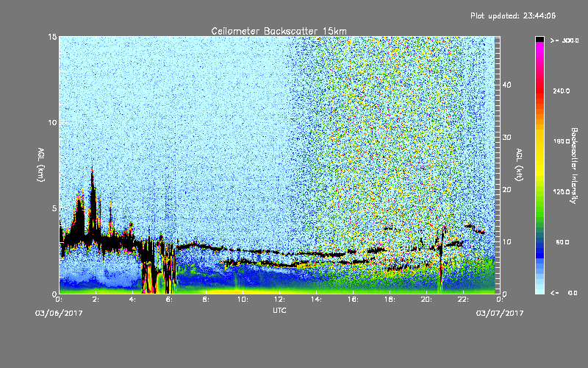The image size is (588, 368).
Task: Click the UTC x-axis label
Action: coord(279,310)
